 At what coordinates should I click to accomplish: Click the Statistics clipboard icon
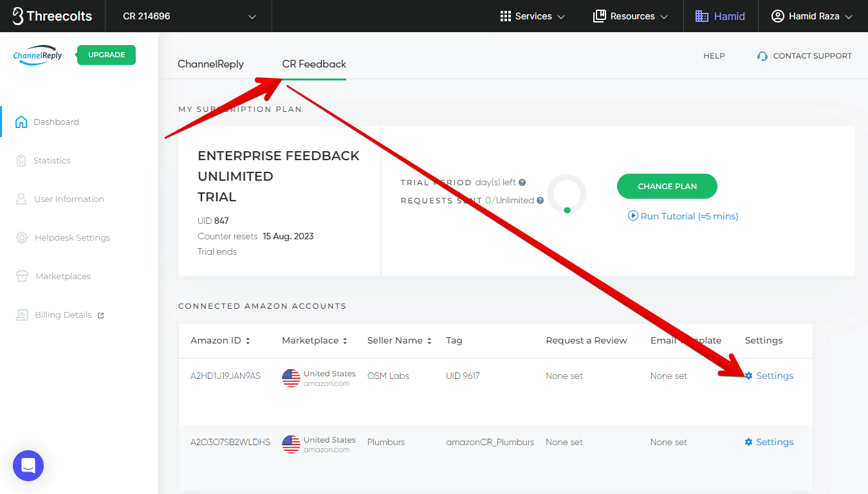pyautogui.click(x=21, y=160)
